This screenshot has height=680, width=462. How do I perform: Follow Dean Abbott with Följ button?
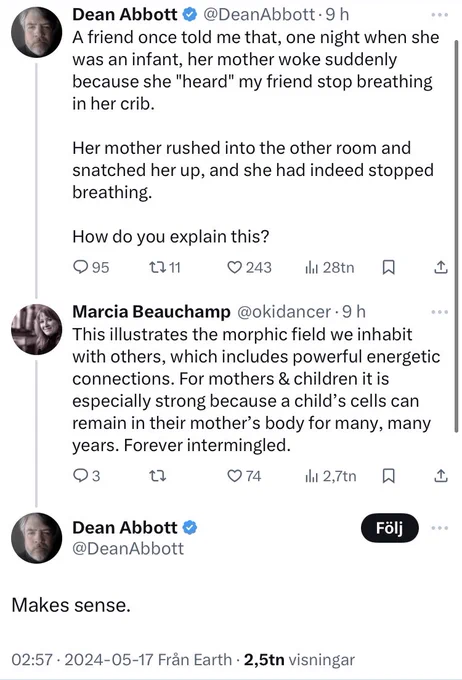[x=389, y=528]
